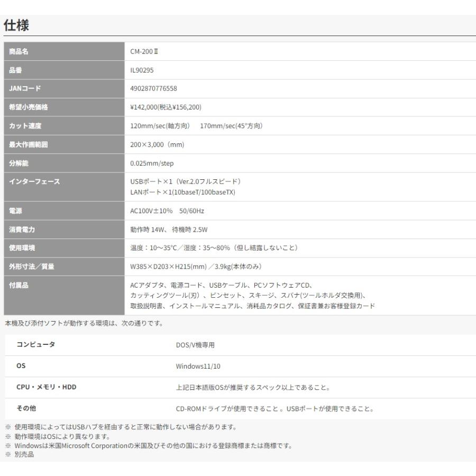Click the 分解能 label

[19, 163]
